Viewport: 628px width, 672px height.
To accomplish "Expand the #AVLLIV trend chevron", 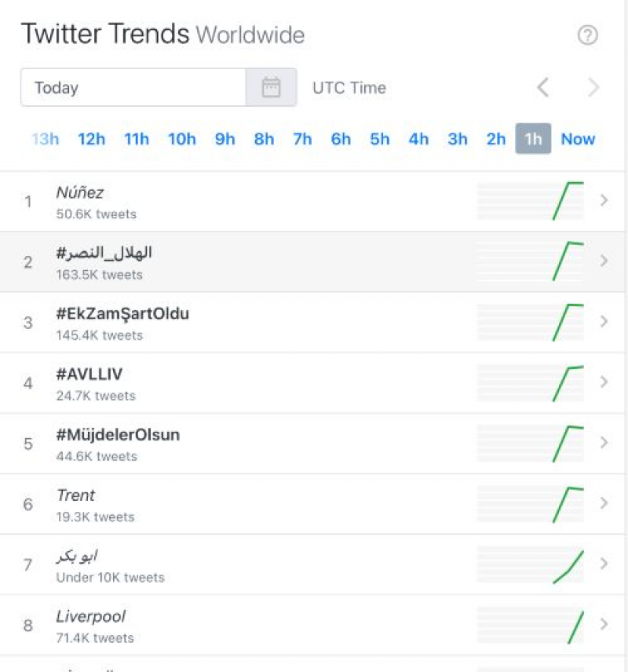I will [604, 382].
